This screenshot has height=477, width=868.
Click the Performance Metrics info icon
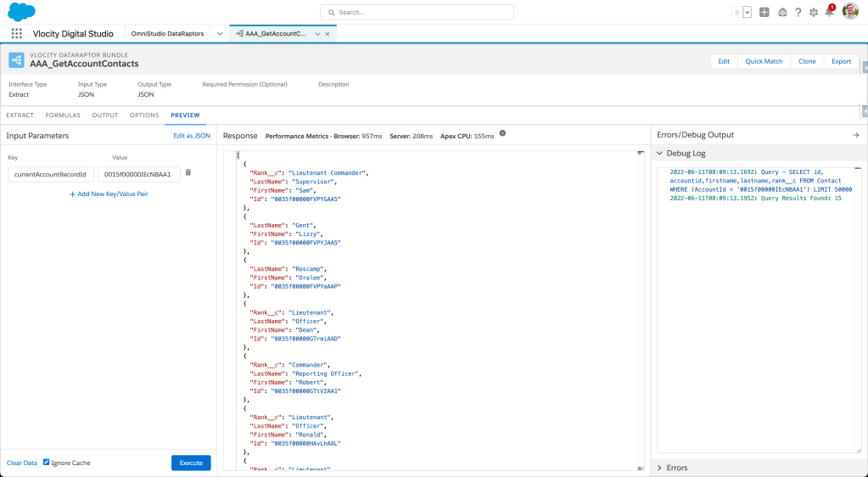point(502,134)
